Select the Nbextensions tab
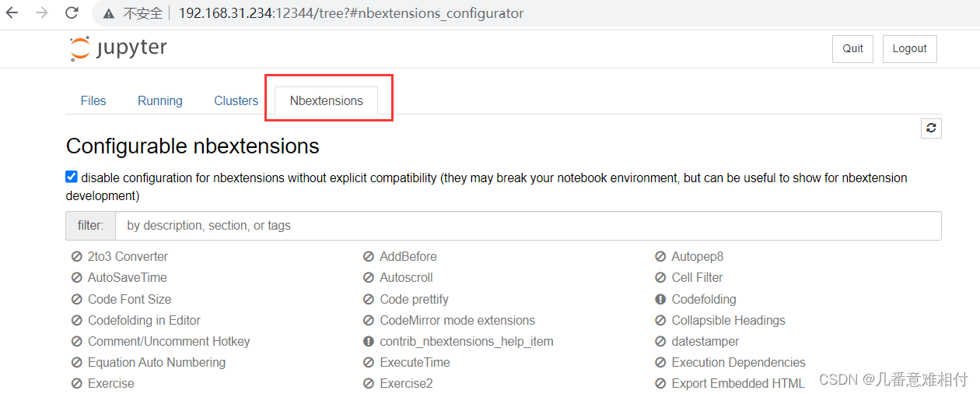 327,100
